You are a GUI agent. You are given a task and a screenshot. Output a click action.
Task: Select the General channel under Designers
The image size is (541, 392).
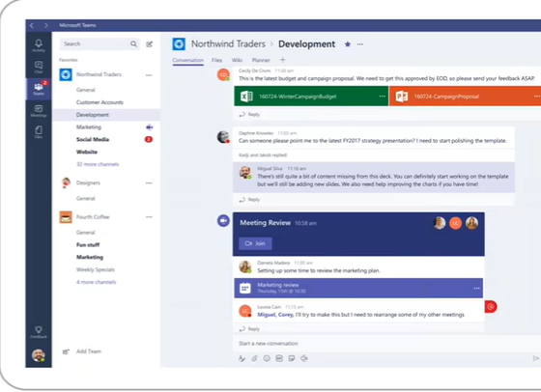(86, 198)
